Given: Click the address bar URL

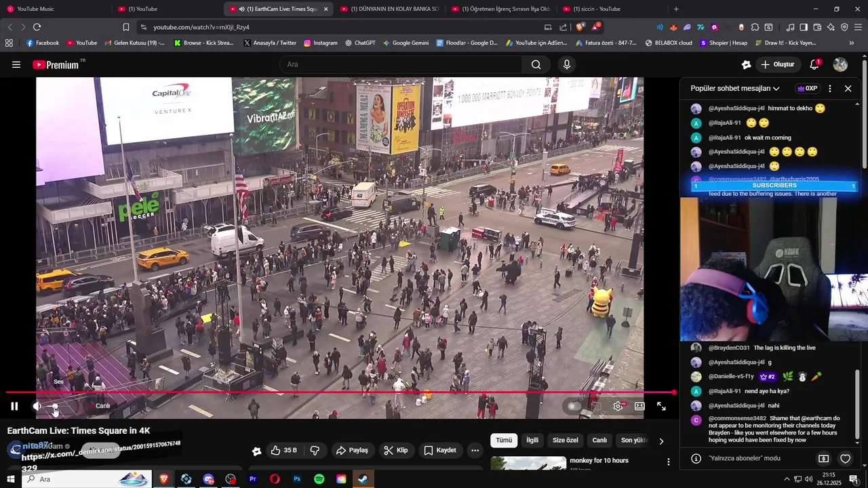Looking at the screenshot, I should [x=201, y=27].
